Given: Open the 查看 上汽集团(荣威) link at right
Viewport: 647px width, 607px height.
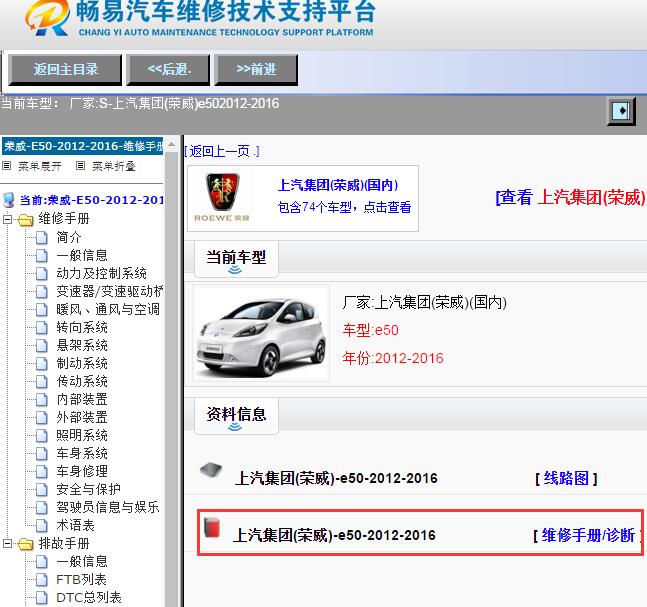Looking at the screenshot, I should (x=571, y=197).
